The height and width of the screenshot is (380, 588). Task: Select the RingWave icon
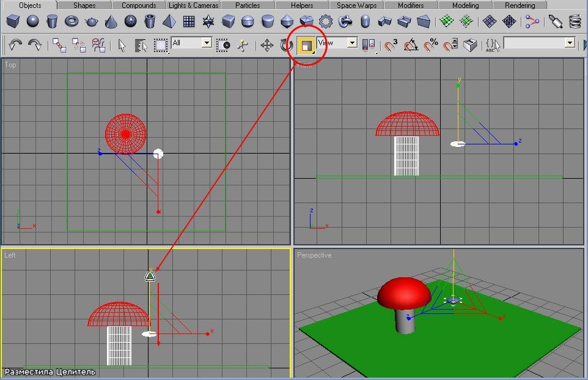coord(326,21)
